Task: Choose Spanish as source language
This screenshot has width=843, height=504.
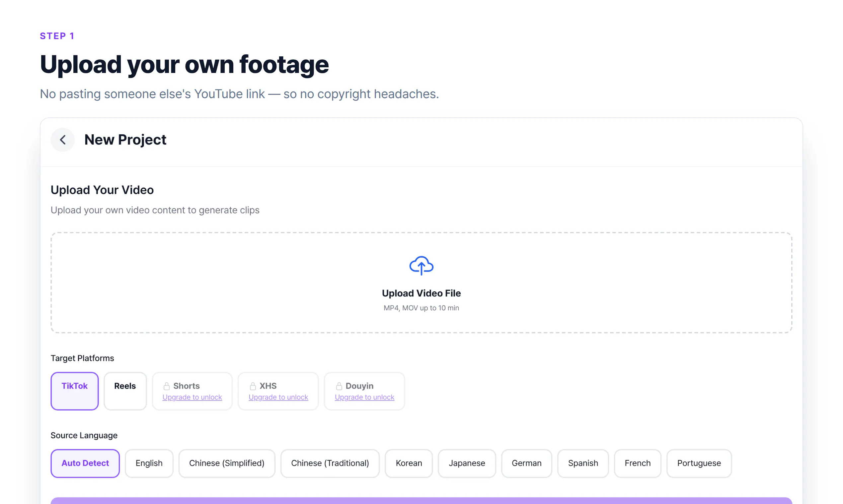Action: (x=583, y=463)
